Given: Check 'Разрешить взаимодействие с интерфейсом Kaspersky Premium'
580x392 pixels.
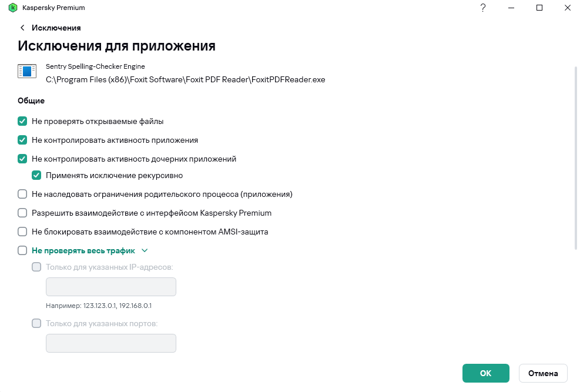Looking at the screenshot, I should (22, 213).
